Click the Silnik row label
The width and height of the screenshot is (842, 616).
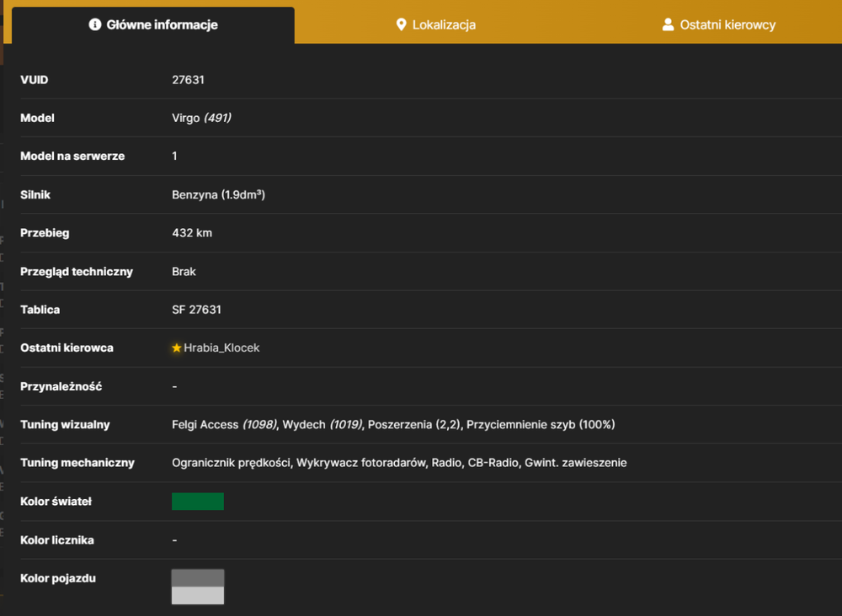tap(35, 194)
